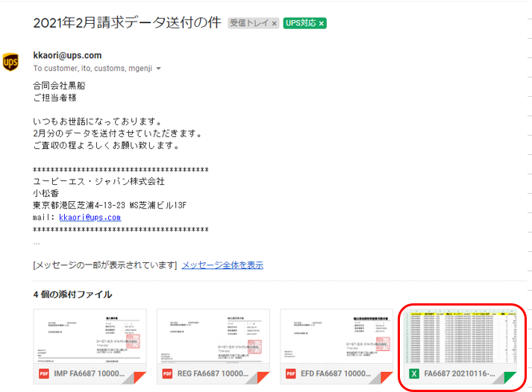532x392 pixels.
Task: Remove the 受信トレイ label with its x
Action: 274,23
